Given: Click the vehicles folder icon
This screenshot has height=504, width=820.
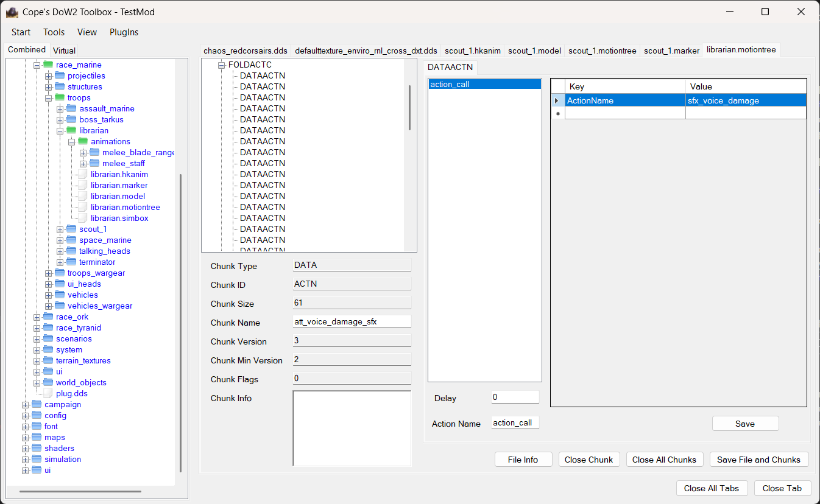Looking at the screenshot, I should 60,295.
